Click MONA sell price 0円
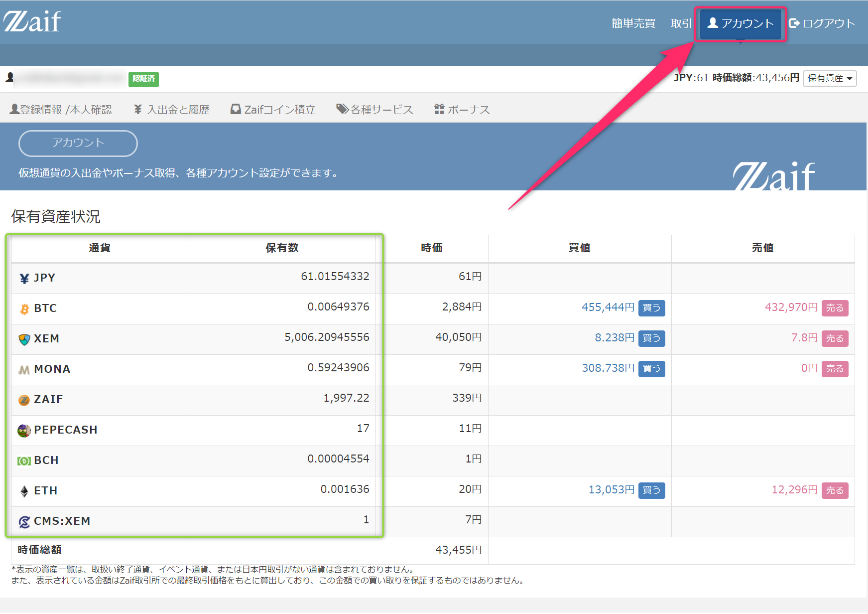 [809, 368]
